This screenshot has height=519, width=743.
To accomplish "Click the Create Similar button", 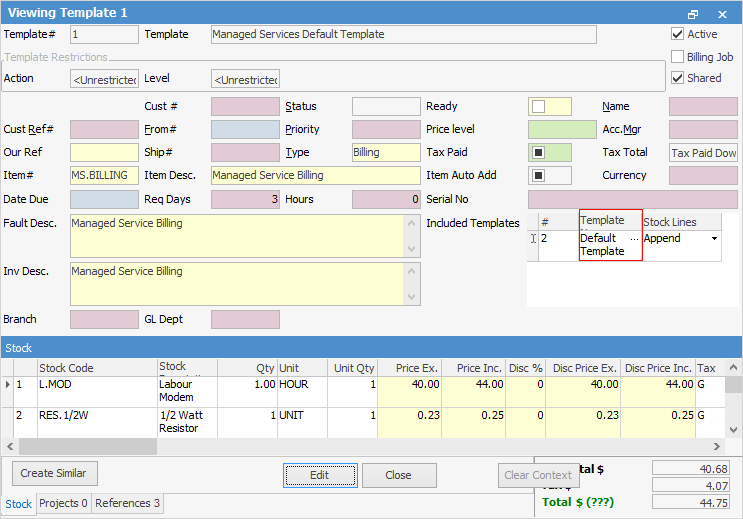I will coord(54,473).
